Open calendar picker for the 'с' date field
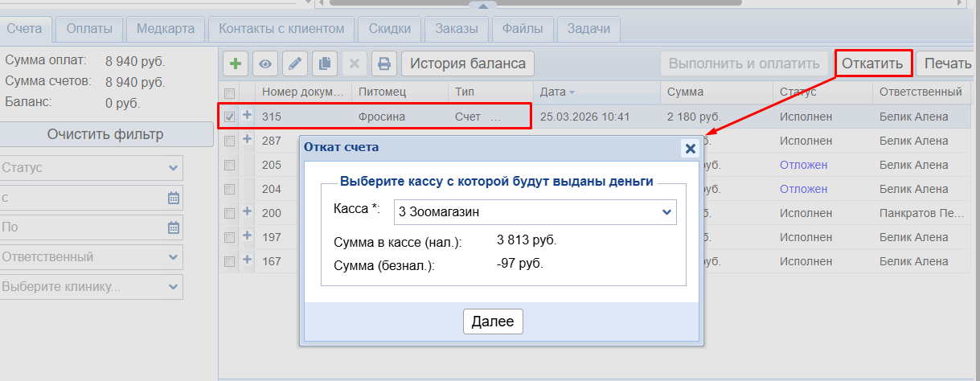The width and height of the screenshot is (980, 381). pos(173,198)
